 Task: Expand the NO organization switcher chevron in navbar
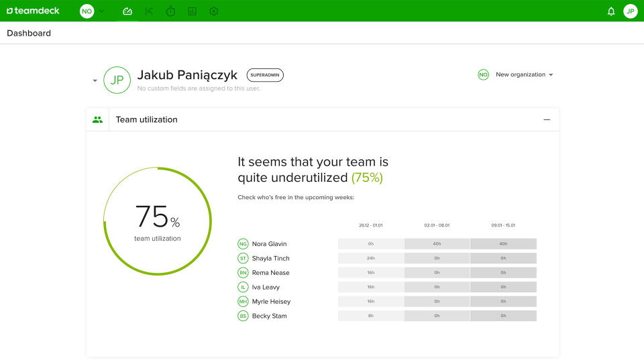[x=102, y=11]
